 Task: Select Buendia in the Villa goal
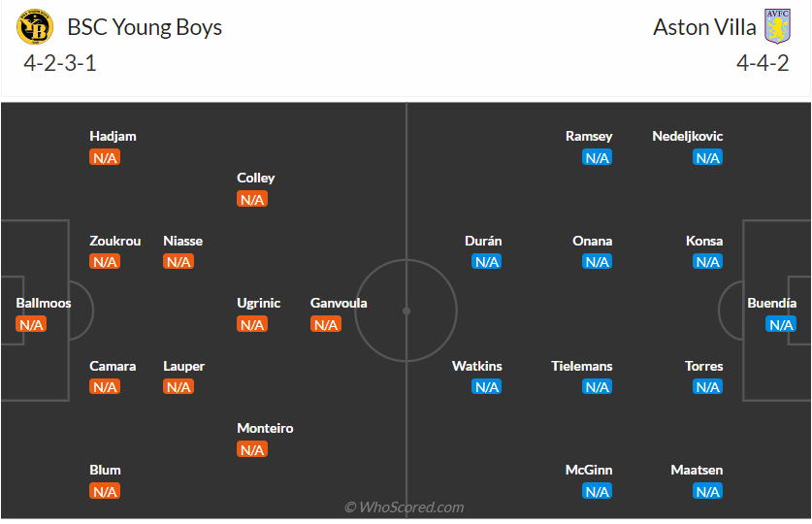[772, 304]
